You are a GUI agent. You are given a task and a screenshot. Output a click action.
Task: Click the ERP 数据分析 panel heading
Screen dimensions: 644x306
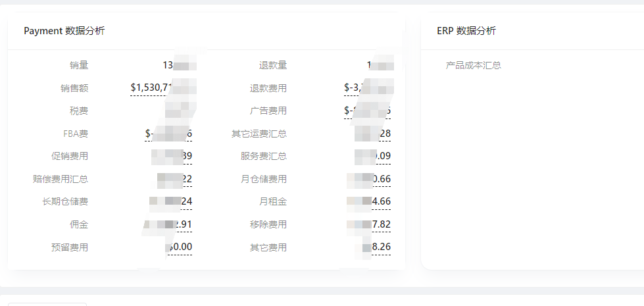(466, 31)
